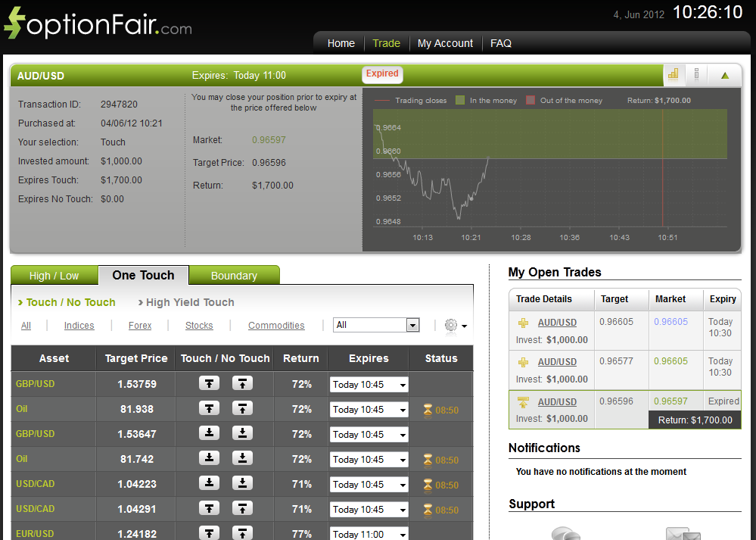Switch to the Boundary tab

(x=234, y=276)
